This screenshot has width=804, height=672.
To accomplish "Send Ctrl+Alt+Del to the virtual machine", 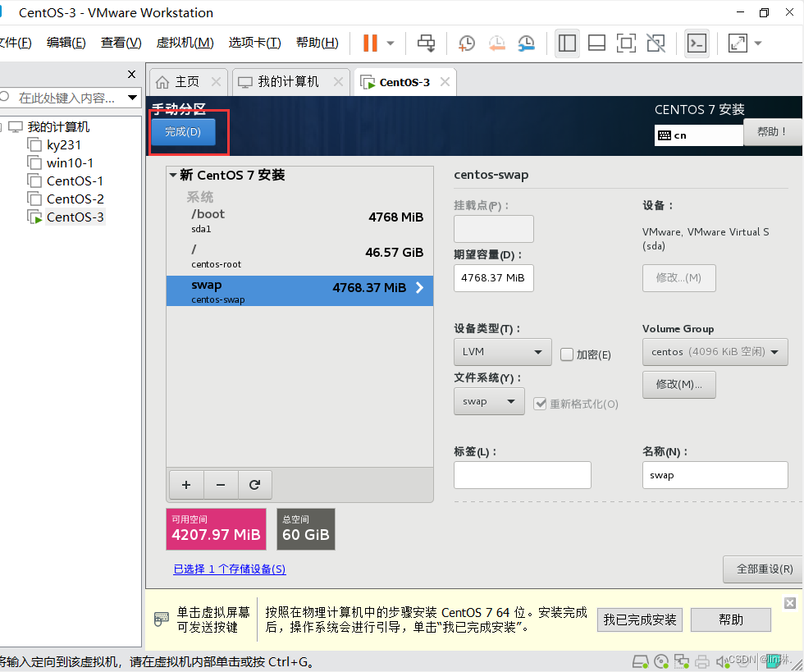I will coord(426,43).
